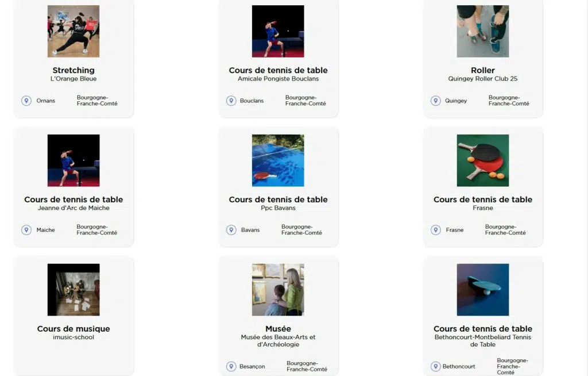Image resolution: width=588 pixels, height=376 pixels.
Task: Click the map pin icon next to Quingey
Action: pos(435,101)
